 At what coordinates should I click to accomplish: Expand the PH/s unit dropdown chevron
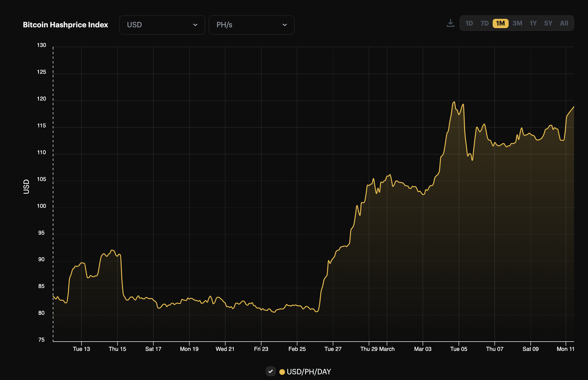(284, 25)
